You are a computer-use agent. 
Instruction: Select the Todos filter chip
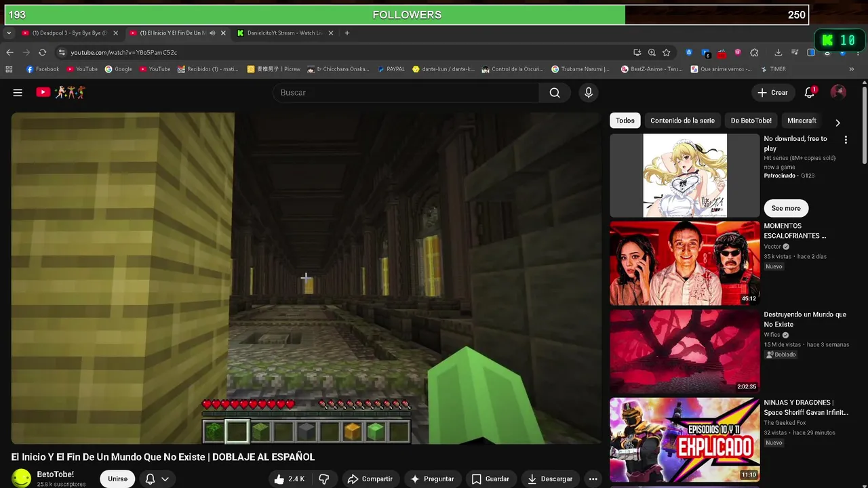[x=625, y=121]
